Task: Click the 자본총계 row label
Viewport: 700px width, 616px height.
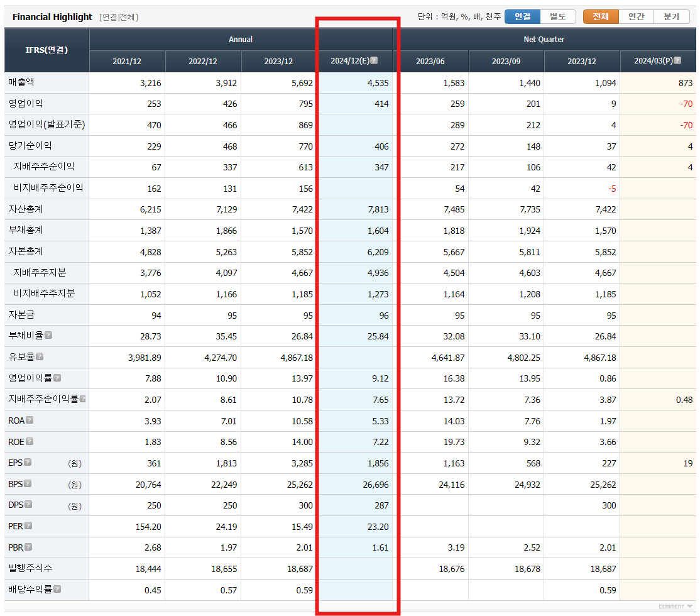Action: tap(25, 251)
